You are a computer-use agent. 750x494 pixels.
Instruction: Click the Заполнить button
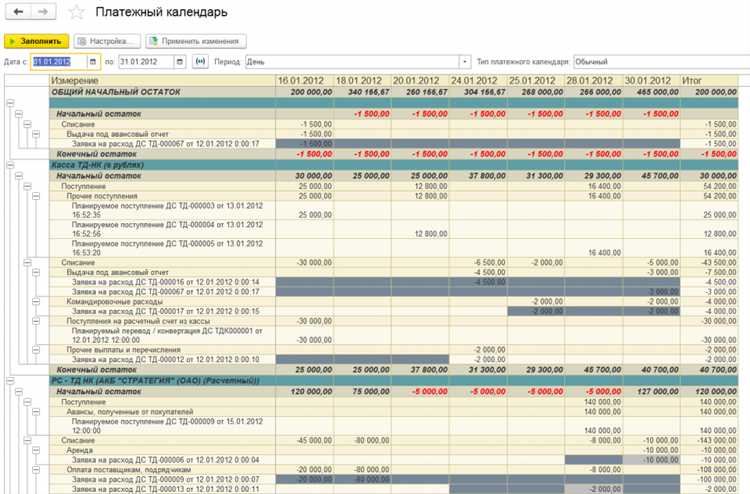(37, 41)
